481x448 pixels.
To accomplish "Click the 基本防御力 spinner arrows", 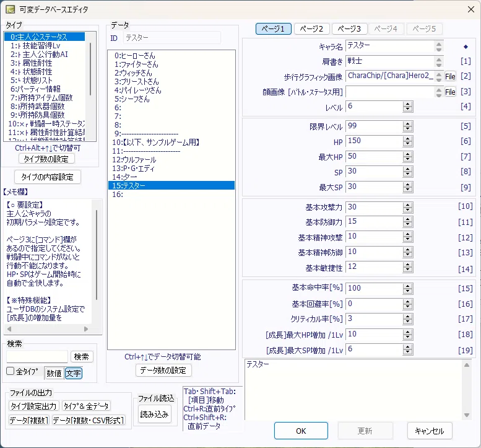I will pyautogui.click(x=408, y=222).
